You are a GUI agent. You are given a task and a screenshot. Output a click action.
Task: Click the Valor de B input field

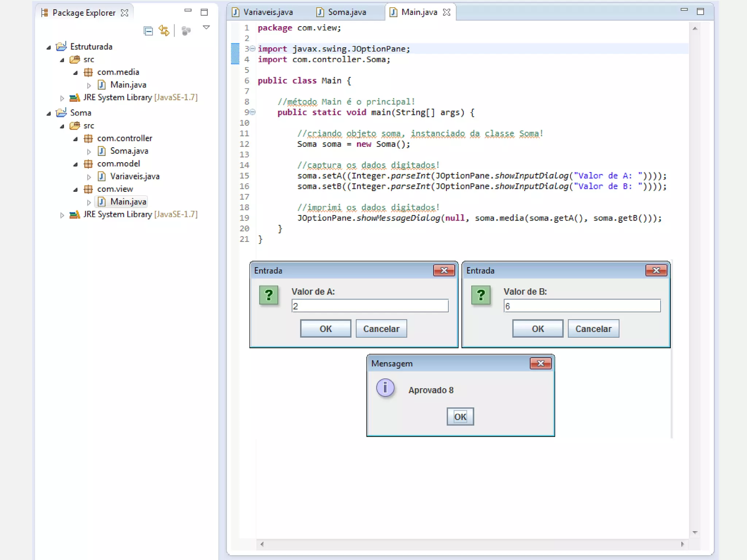pyautogui.click(x=582, y=306)
